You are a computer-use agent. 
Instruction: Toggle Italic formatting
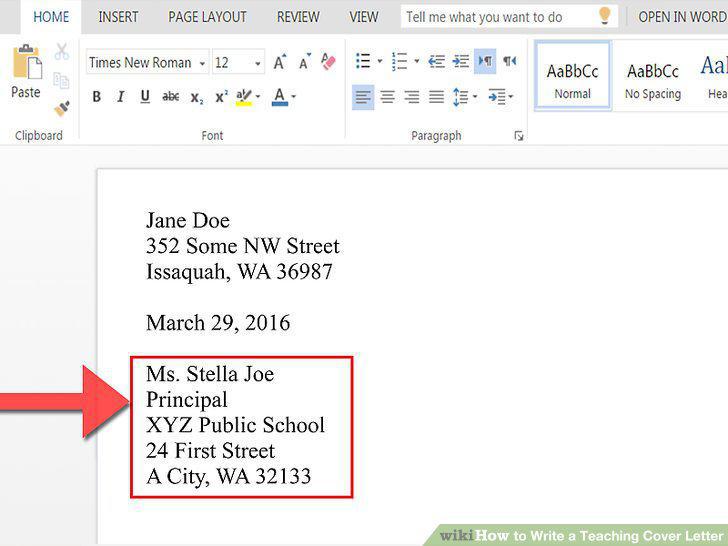pyautogui.click(x=121, y=97)
